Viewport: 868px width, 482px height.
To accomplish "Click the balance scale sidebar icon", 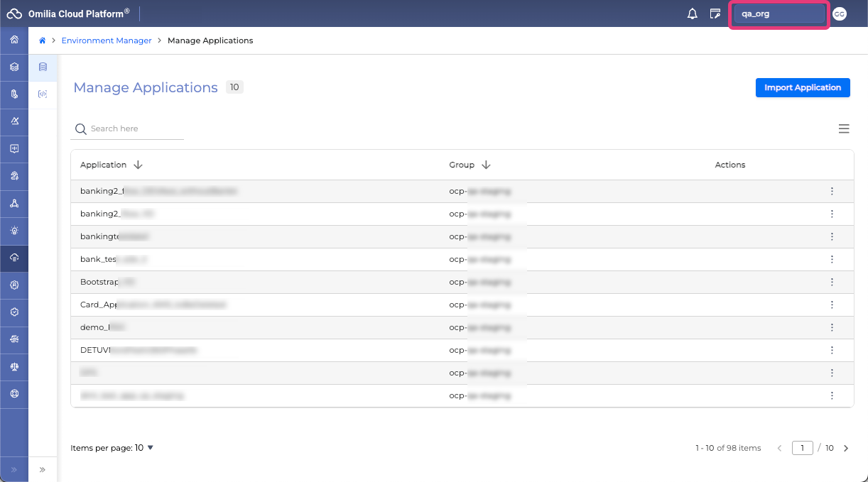I will (14, 367).
